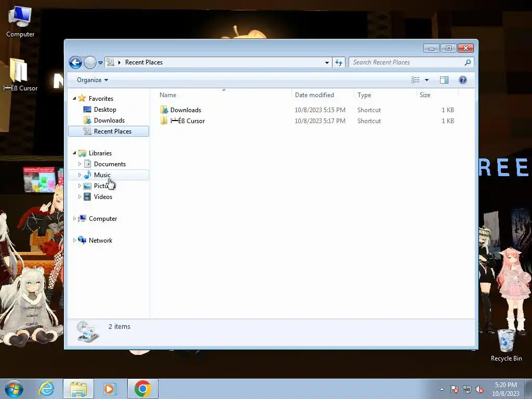
Task: Show hidden system tray icons arrow
Action: (x=442, y=389)
